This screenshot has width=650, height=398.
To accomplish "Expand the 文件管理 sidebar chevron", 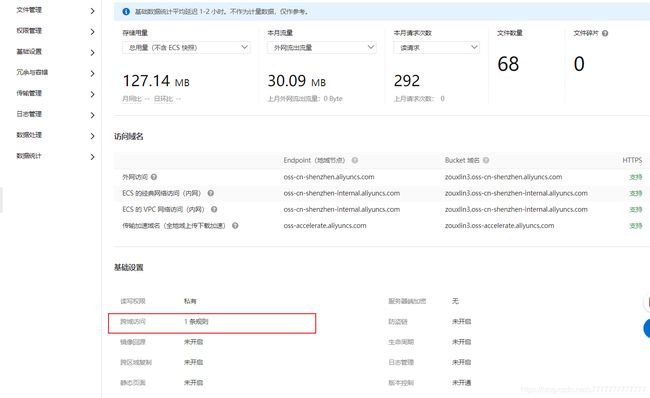I will tap(92, 11).
